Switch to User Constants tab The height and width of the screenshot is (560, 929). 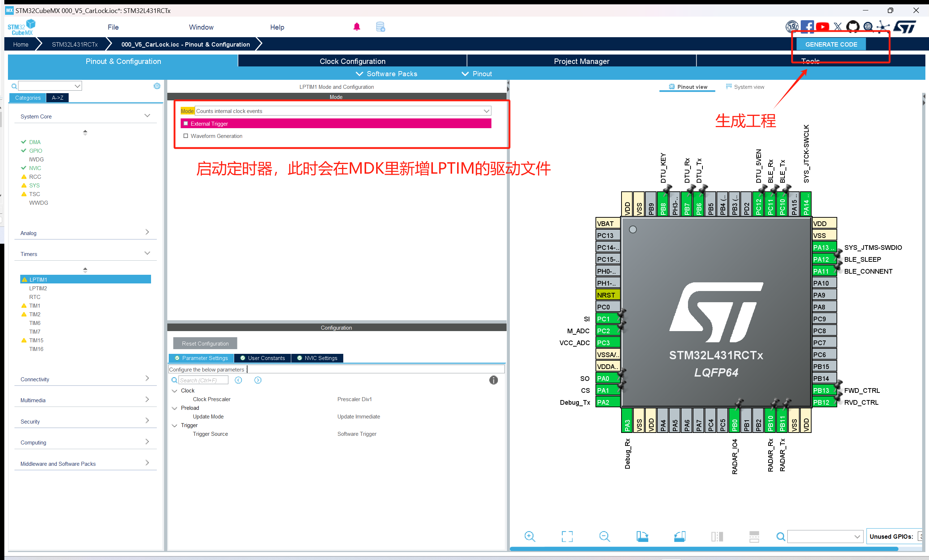tap(262, 358)
